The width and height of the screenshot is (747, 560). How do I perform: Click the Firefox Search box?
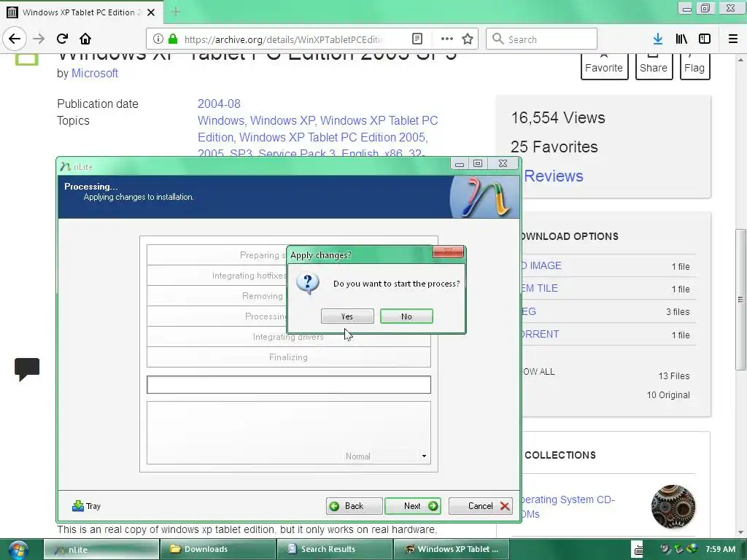(x=541, y=39)
